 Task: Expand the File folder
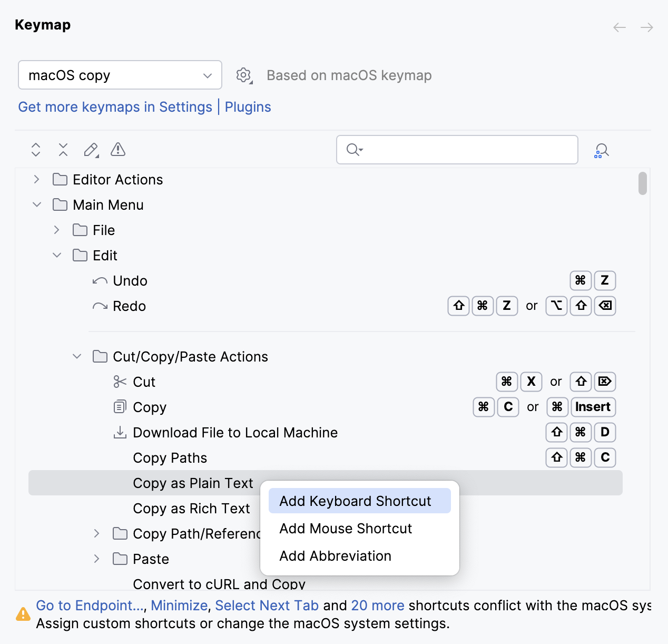56,230
